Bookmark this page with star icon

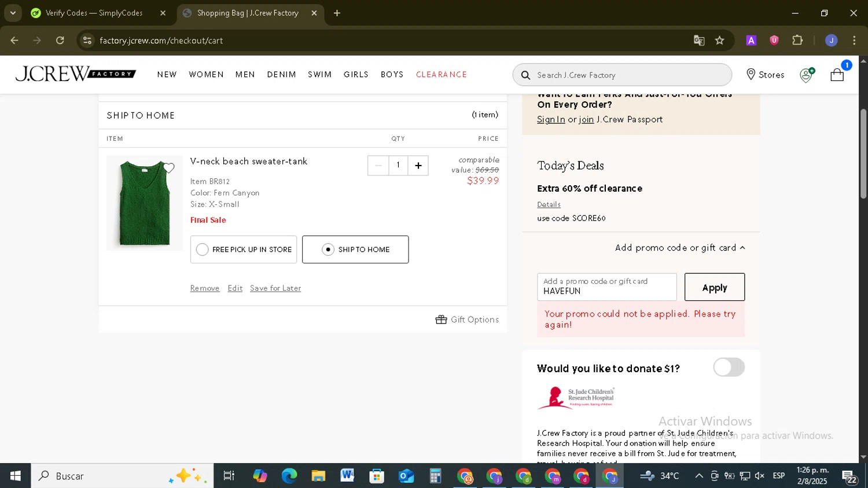pyautogui.click(x=719, y=41)
